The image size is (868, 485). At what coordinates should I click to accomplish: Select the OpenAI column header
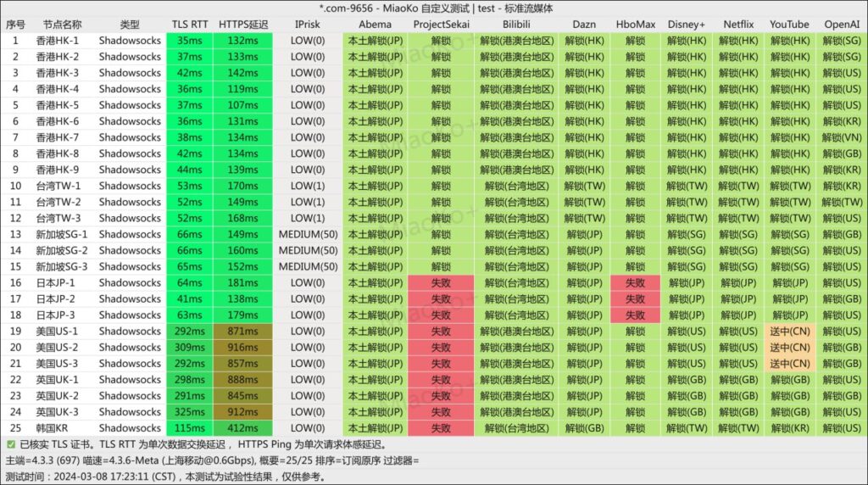tap(842, 25)
